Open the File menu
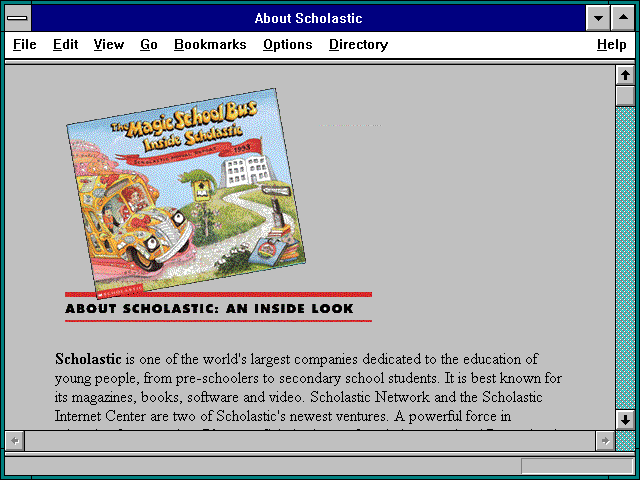 [x=24, y=44]
